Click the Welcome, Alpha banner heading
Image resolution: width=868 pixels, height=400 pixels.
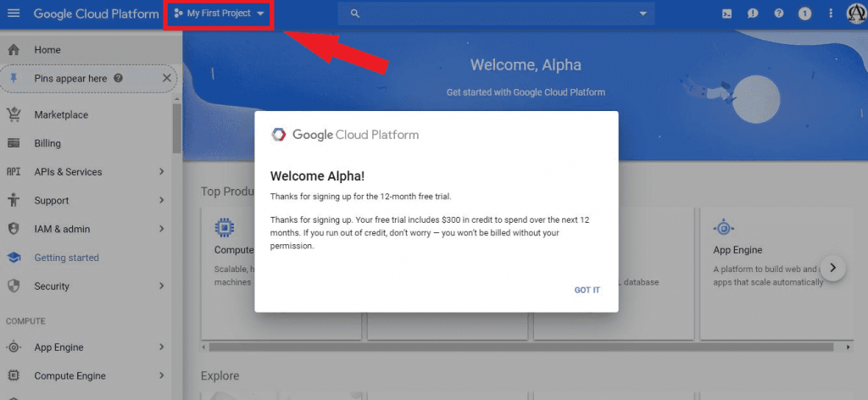[526, 64]
